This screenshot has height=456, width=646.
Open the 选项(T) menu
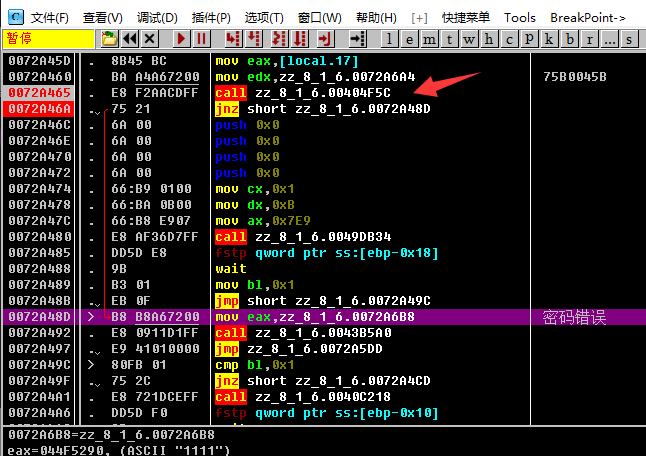click(264, 18)
